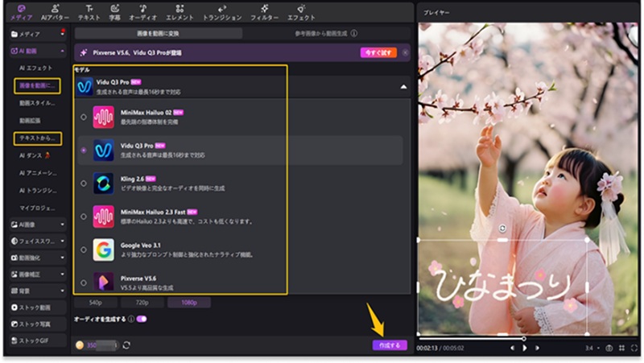Open the エレメント tab
644x363 pixels.
[x=180, y=13]
